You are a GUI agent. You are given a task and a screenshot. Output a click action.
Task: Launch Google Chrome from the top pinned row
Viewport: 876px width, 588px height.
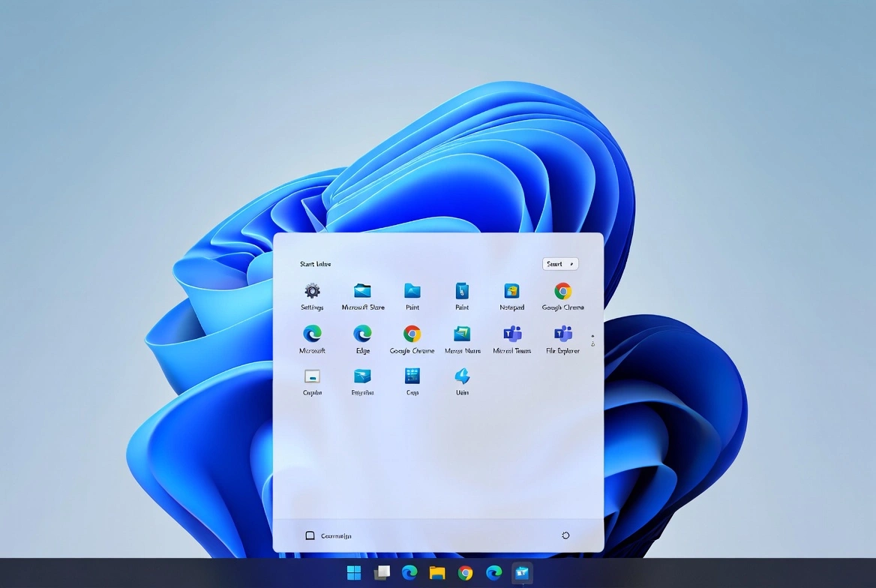point(561,292)
